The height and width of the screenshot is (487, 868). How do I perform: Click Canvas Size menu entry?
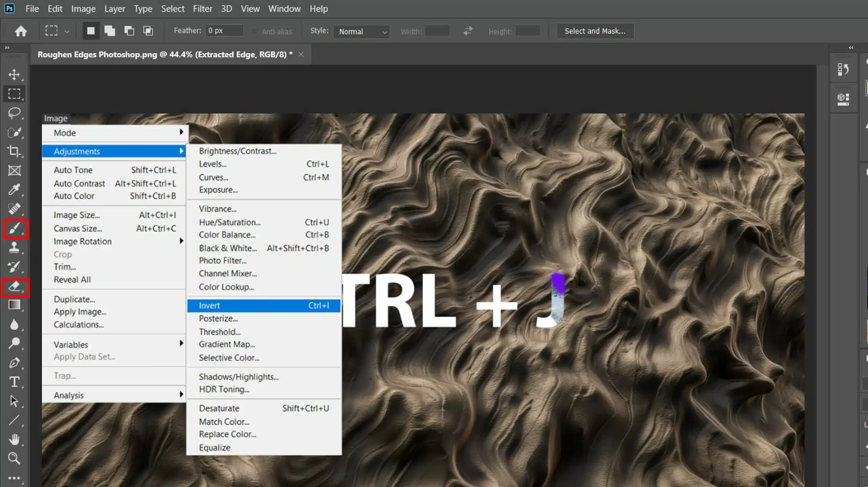coord(115,228)
